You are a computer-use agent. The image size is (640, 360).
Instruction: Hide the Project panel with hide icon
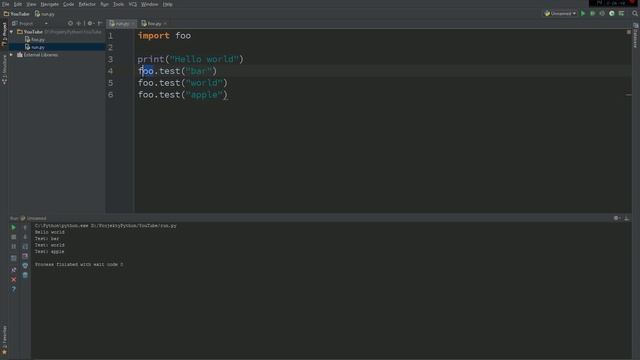point(100,24)
